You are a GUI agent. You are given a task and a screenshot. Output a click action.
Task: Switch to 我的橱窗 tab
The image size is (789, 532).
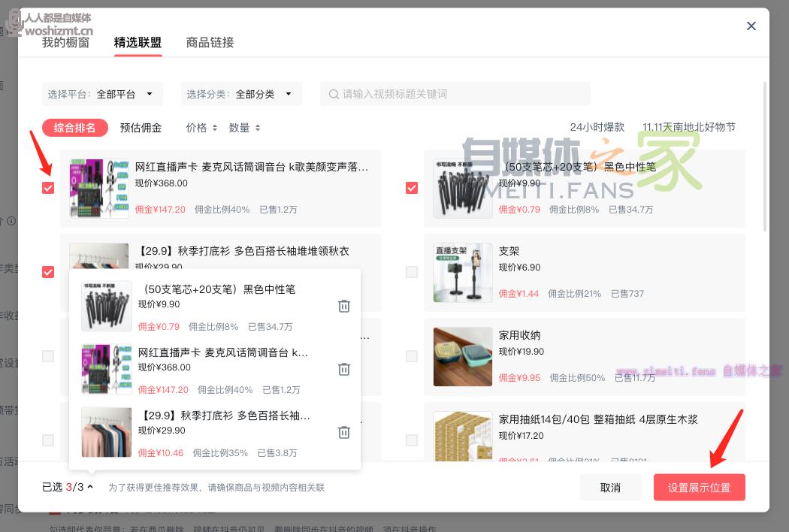(65, 43)
